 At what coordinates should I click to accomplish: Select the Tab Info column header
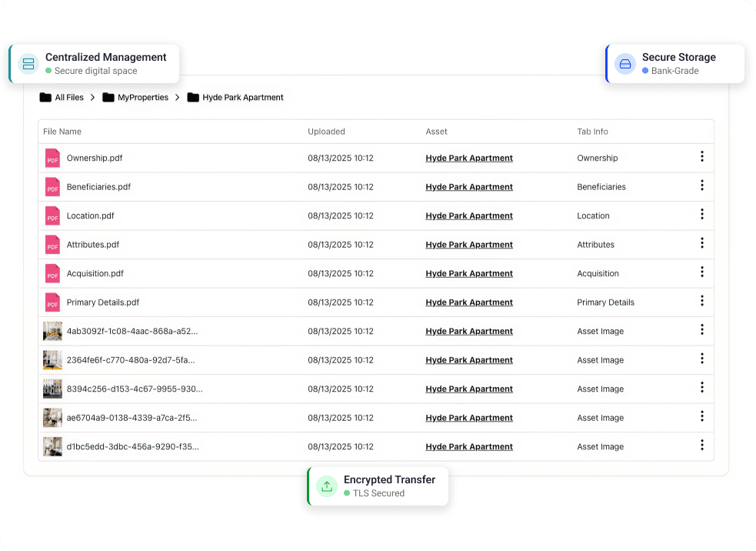pos(592,132)
